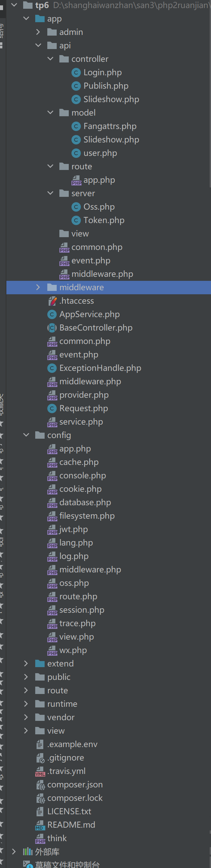Select log.php in config
Screen dimensions: 211x868
click(74, 556)
